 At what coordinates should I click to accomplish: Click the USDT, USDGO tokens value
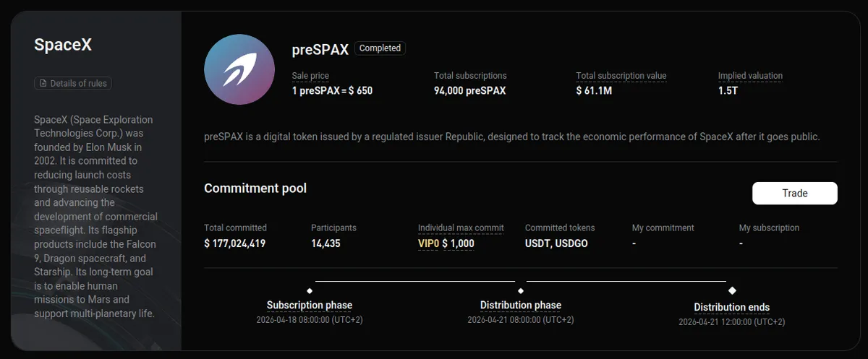click(556, 243)
